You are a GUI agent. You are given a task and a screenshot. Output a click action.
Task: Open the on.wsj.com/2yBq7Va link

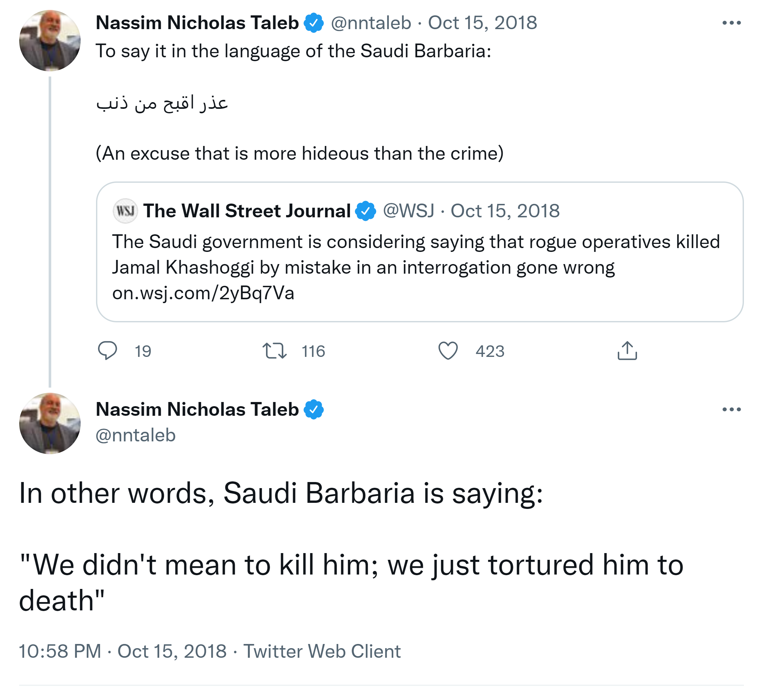click(203, 293)
